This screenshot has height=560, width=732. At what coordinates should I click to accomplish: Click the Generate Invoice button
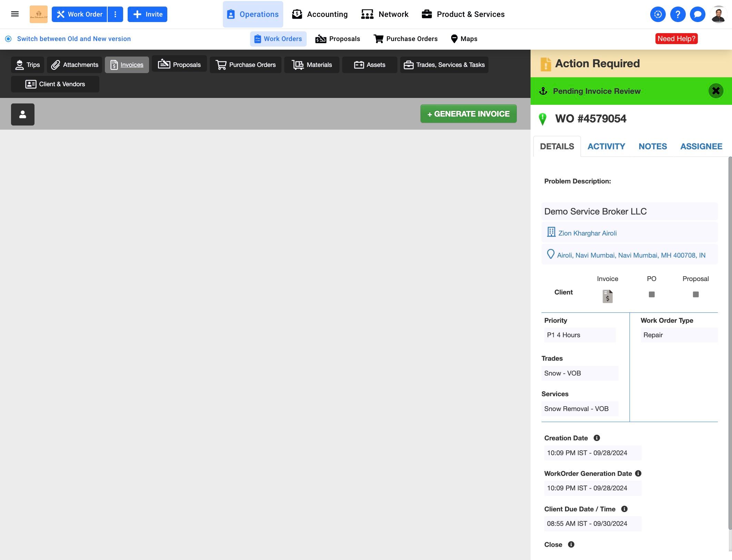468,114
